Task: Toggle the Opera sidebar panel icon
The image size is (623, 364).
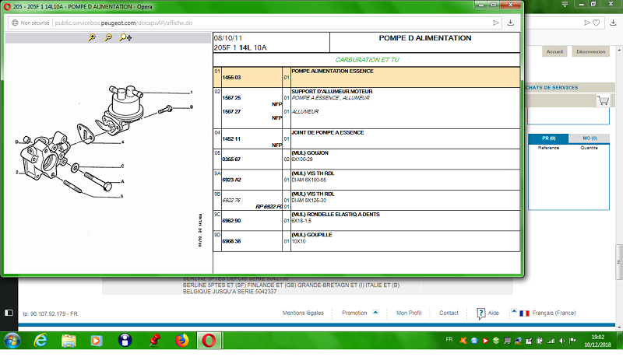Action: coord(9,313)
